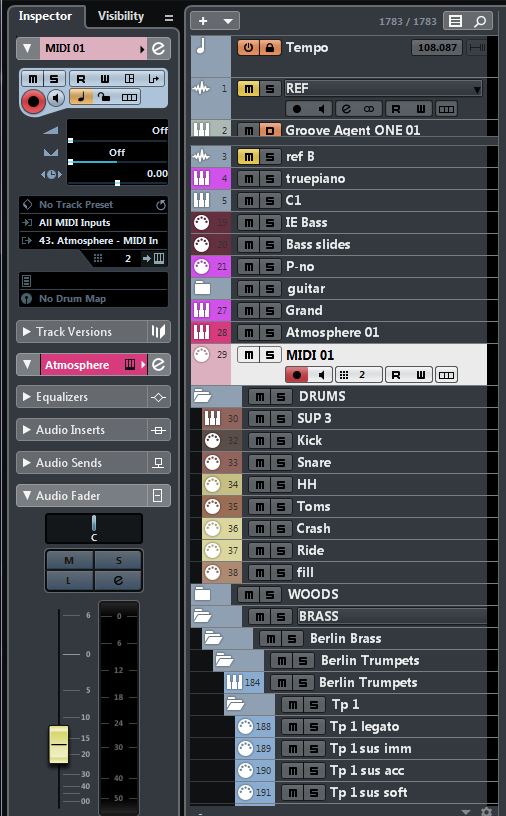Open lane display type icon in Inspector
This screenshot has width=506, height=816.
[x=129, y=97]
